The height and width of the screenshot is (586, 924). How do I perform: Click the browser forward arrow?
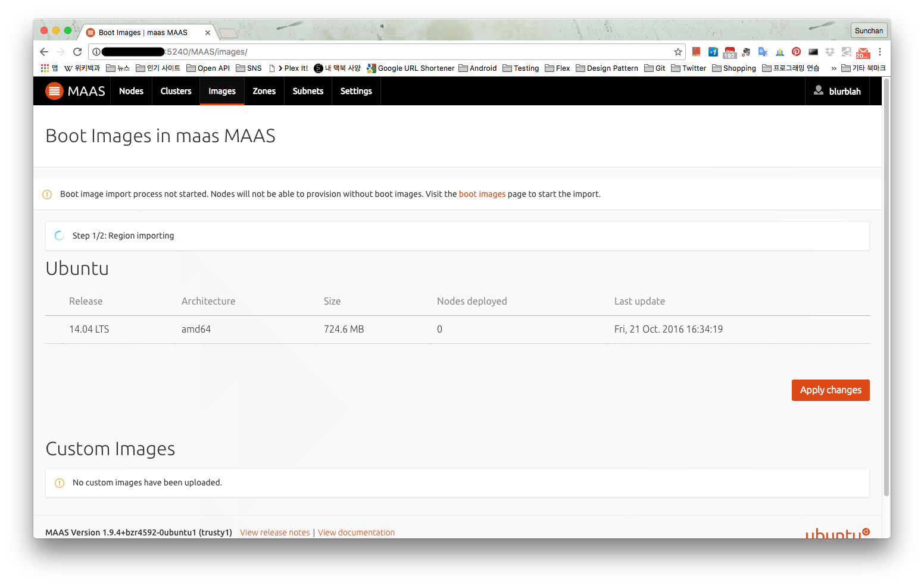(x=61, y=52)
